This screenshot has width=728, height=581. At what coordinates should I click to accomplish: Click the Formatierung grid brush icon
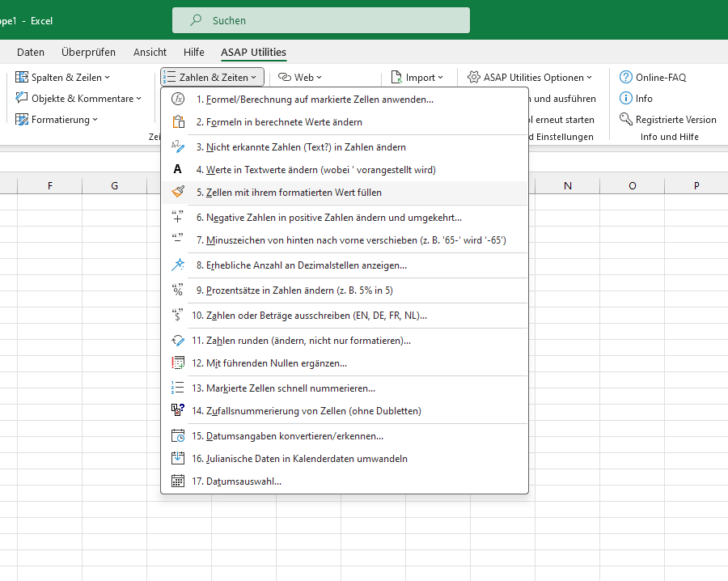(x=22, y=120)
